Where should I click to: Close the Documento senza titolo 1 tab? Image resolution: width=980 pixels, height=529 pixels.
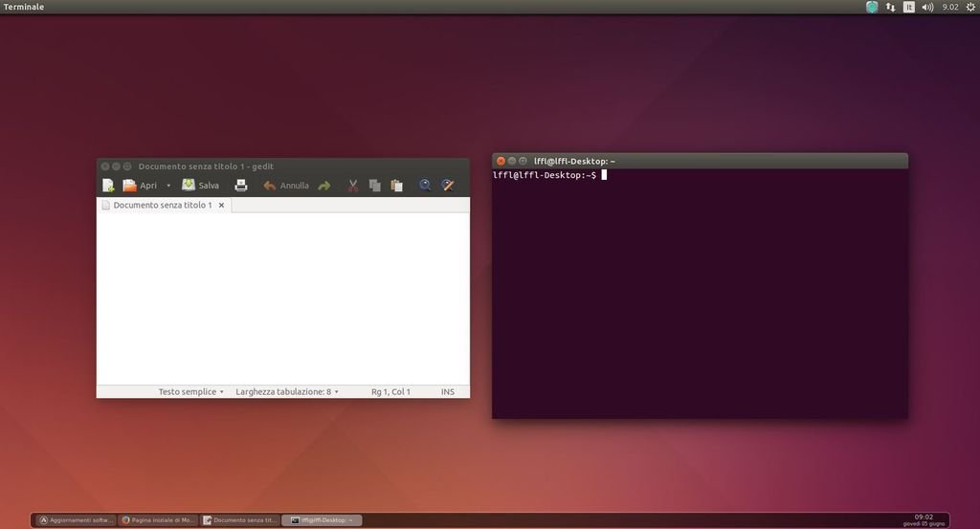point(221,206)
